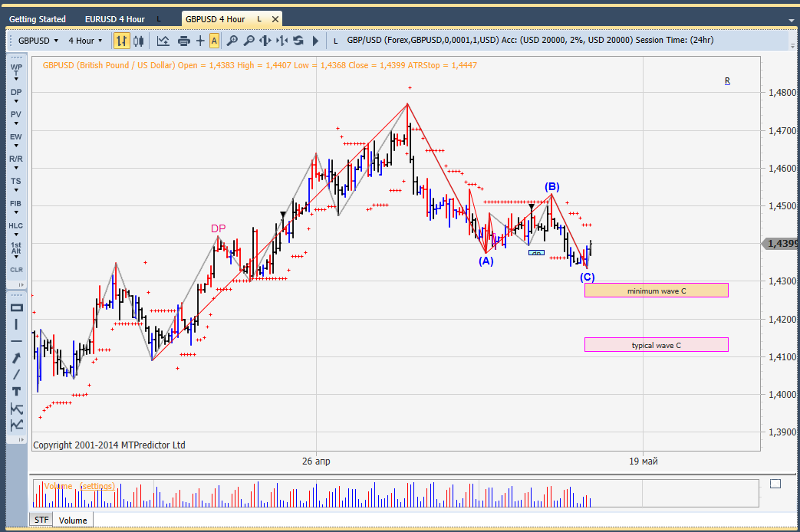Click the refresh chart icon

coord(298,41)
